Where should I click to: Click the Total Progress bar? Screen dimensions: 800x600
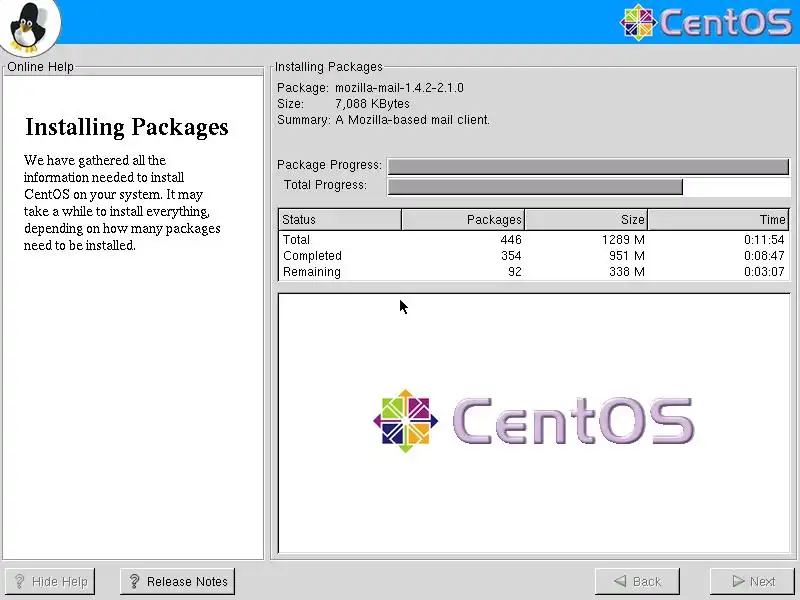588,187
